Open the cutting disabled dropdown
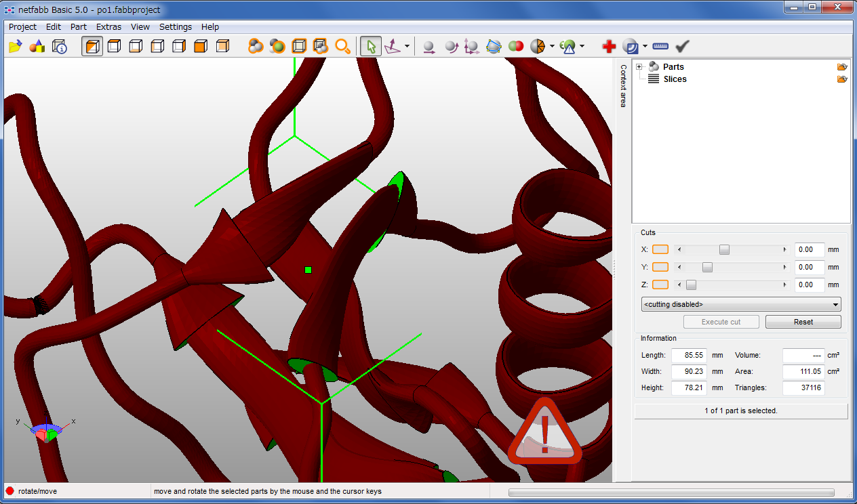 click(740, 304)
